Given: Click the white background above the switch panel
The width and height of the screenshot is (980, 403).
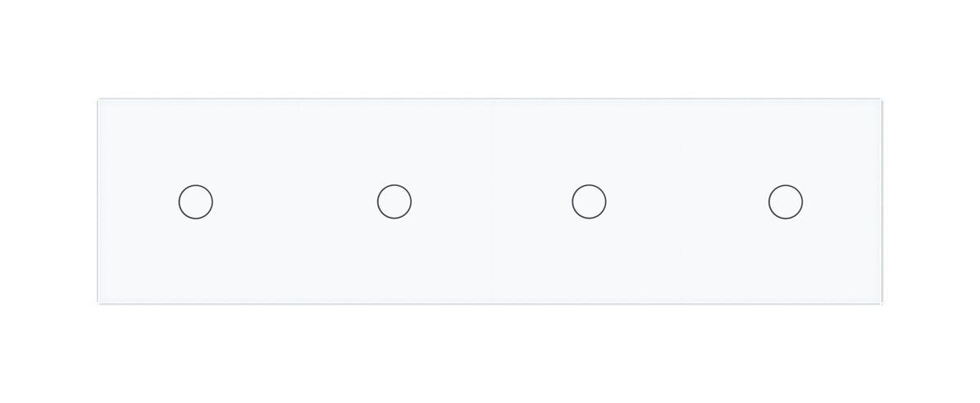Looking at the screenshot, I should pyautogui.click(x=490, y=49).
